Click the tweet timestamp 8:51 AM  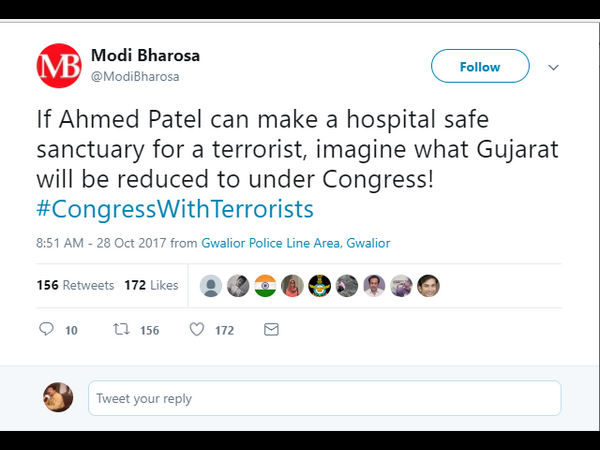tap(59, 243)
